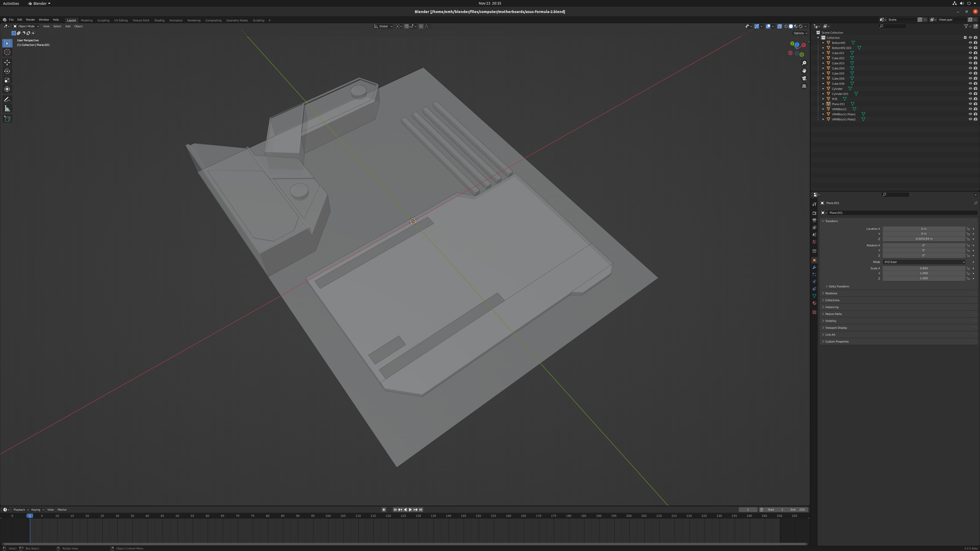Open the Output properties tab
The width and height of the screenshot is (980, 551).
click(814, 221)
